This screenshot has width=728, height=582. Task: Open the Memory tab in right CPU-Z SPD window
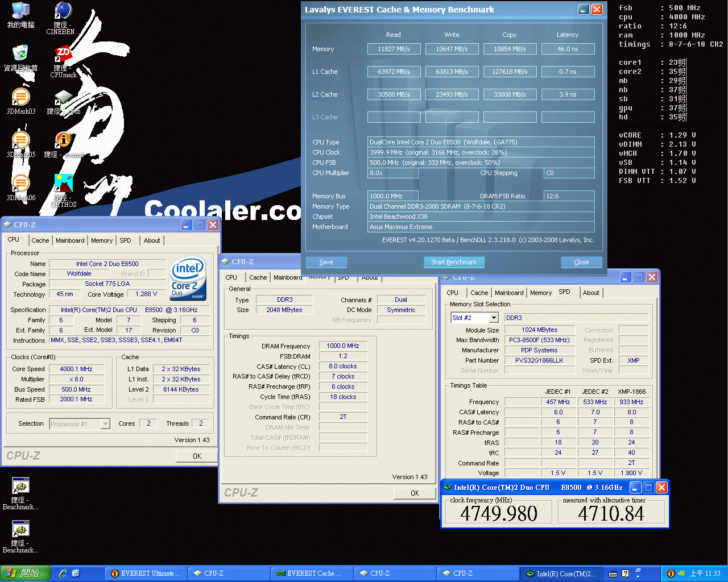coord(541,293)
